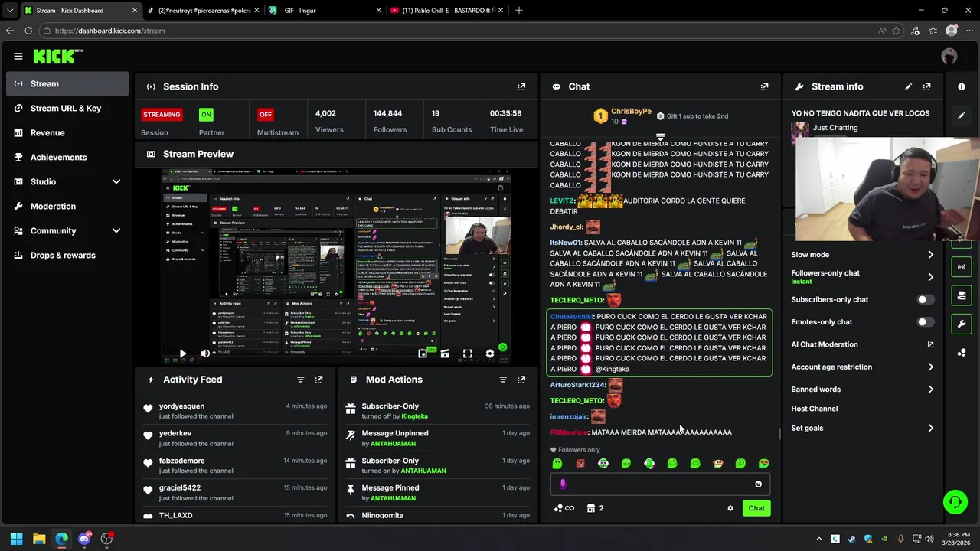Open chat settings gear icon
The height and width of the screenshot is (551, 980).
pos(730,508)
